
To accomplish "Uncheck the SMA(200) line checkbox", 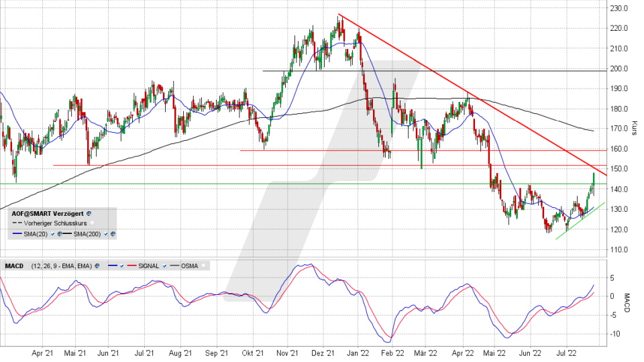I will click(x=105, y=234).
